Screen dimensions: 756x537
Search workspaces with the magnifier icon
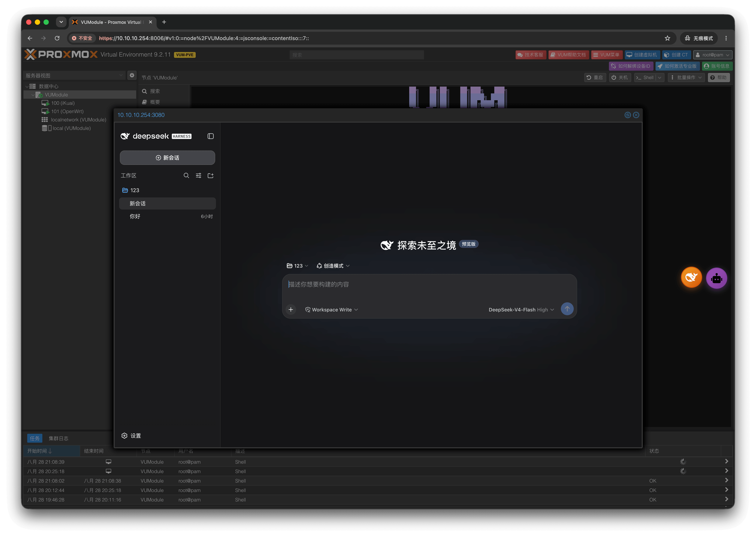(x=186, y=176)
